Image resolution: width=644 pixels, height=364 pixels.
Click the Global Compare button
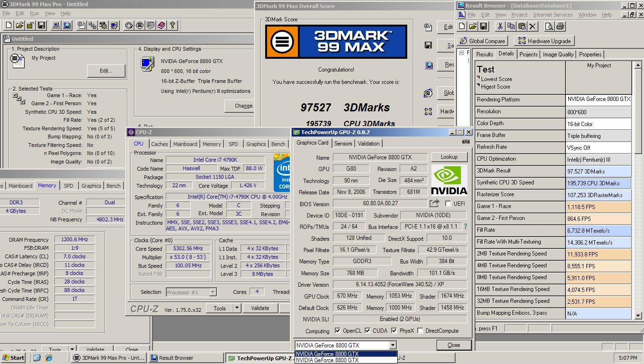483,41
